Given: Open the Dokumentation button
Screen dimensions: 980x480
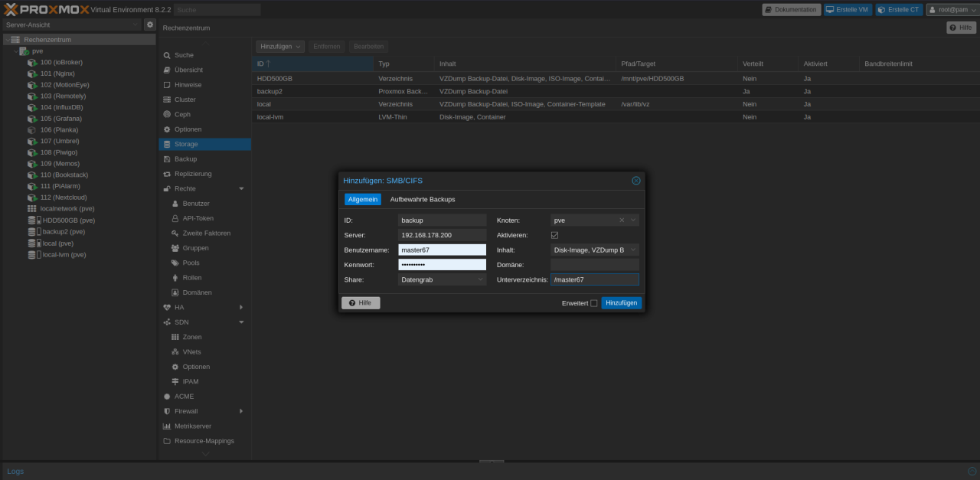Looking at the screenshot, I should tap(792, 10).
